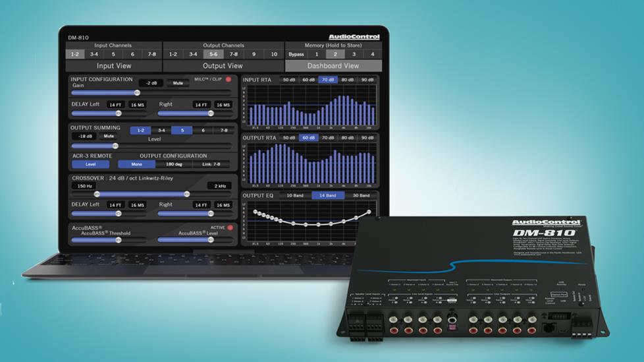This screenshot has width=644, height=362.
Task: Toggle Output Summing channel 5
Action: tap(182, 131)
